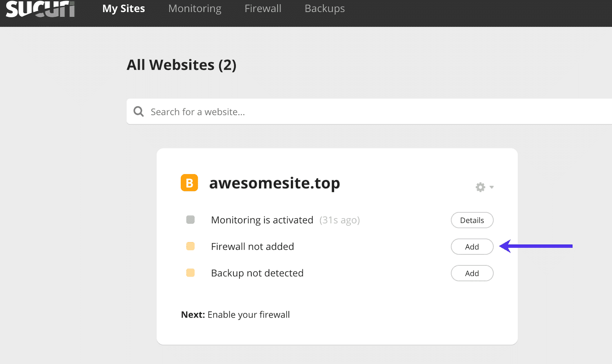Screen dimensions: 612x364
Task: Click the orange B site badge for awesomesite.top
Action: 189,183
